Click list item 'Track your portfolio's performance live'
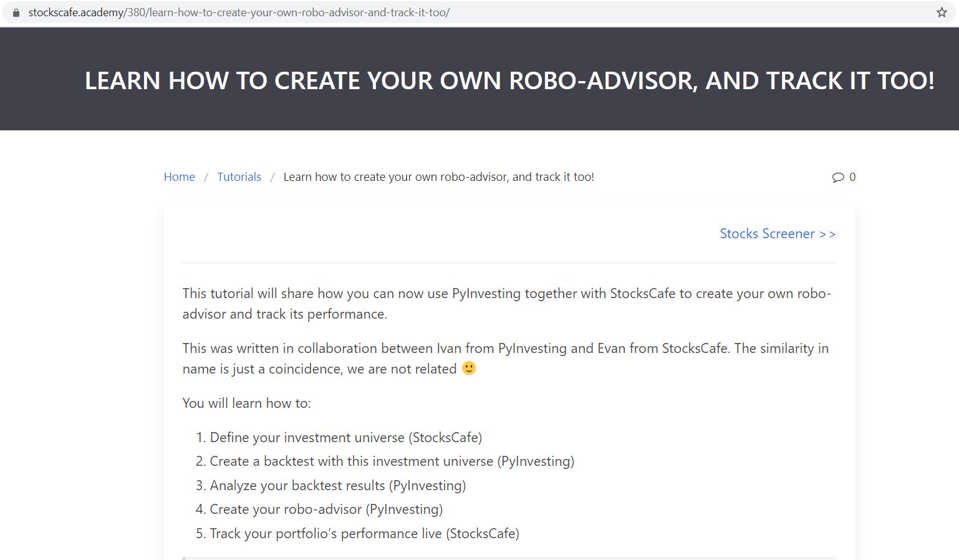This screenshot has width=959, height=560. pyautogui.click(x=326, y=533)
